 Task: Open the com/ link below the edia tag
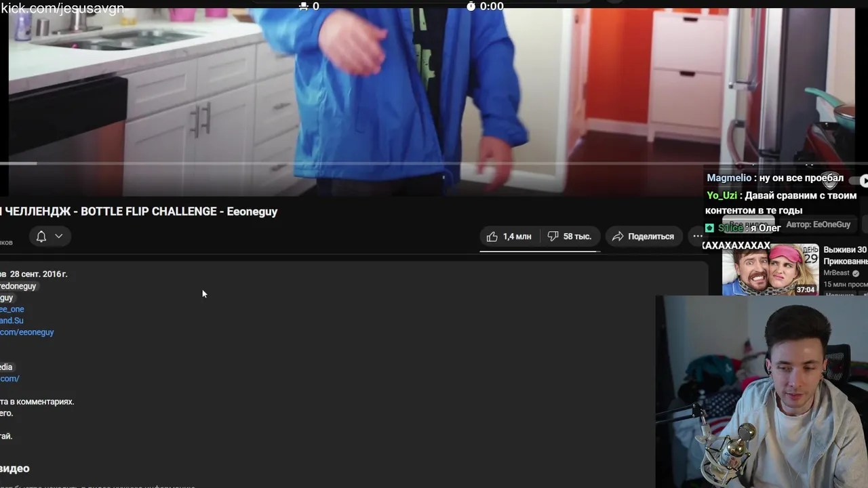pyautogui.click(x=9, y=378)
